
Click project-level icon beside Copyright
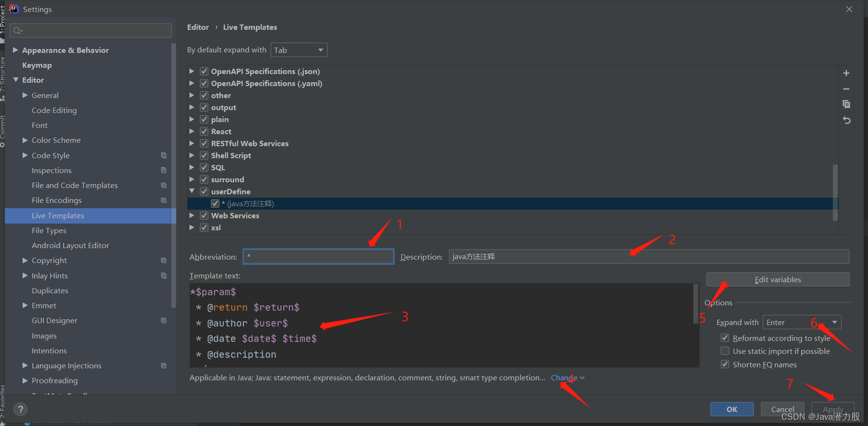click(x=164, y=260)
